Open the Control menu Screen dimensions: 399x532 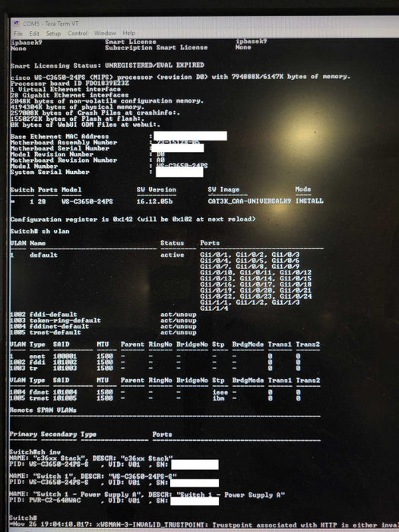(x=78, y=33)
